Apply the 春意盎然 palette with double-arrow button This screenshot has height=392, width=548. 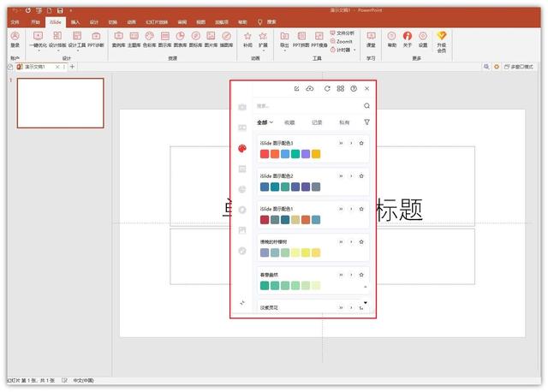[341, 275]
